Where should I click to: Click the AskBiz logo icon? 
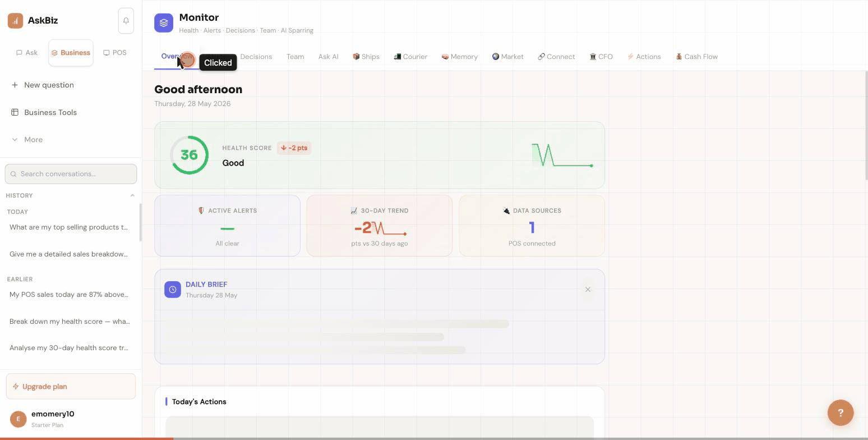[15, 21]
